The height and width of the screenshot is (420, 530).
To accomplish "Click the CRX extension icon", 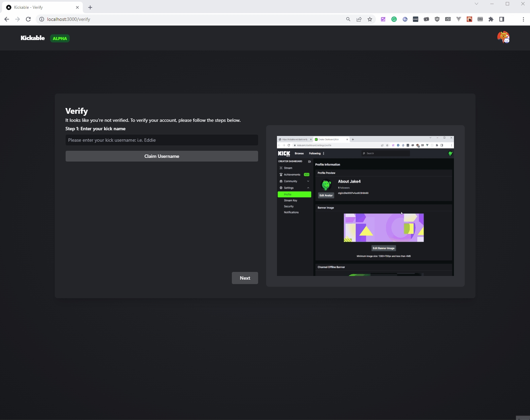I will pyautogui.click(x=480, y=19).
